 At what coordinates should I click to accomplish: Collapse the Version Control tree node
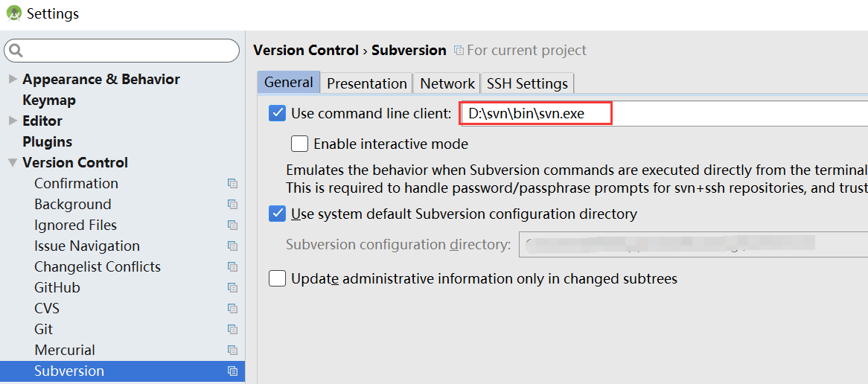tap(13, 163)
